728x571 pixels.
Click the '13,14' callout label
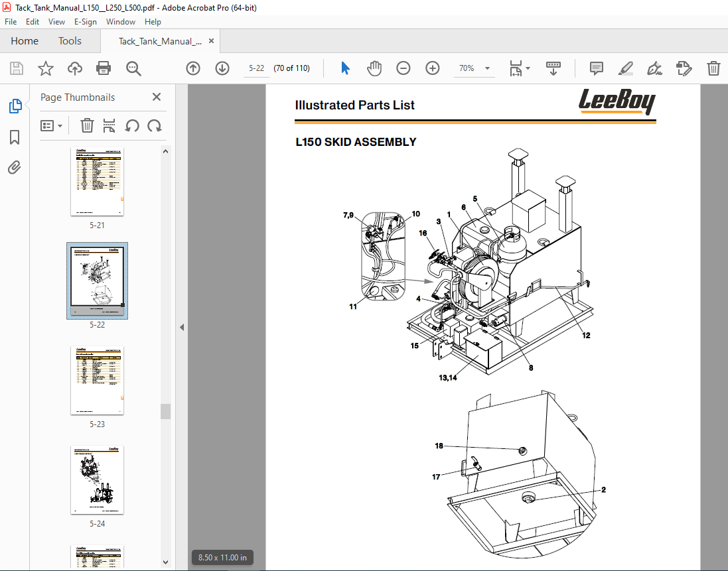pos(447,377)
